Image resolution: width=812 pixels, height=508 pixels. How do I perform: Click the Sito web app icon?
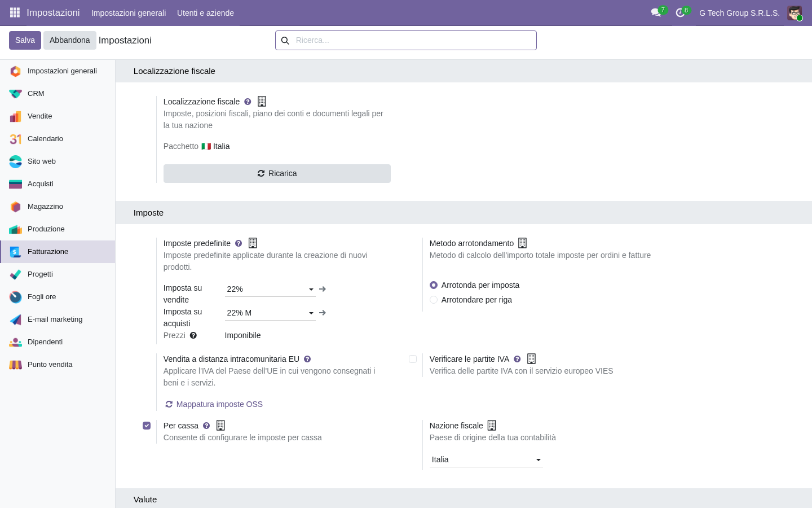[16, 161]
